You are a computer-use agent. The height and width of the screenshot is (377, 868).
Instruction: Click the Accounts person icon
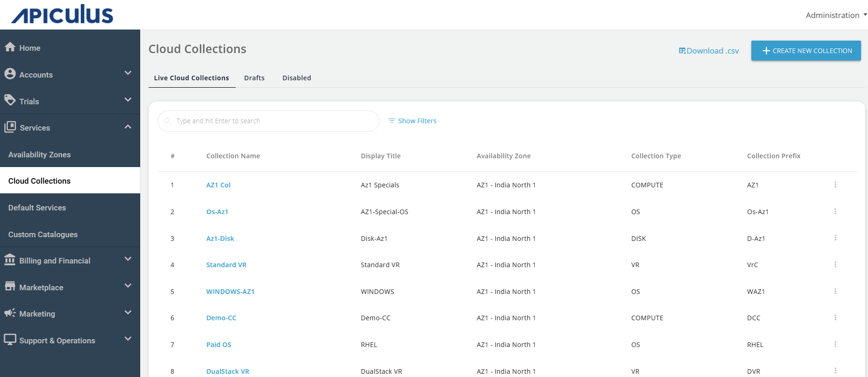(10, 74)
